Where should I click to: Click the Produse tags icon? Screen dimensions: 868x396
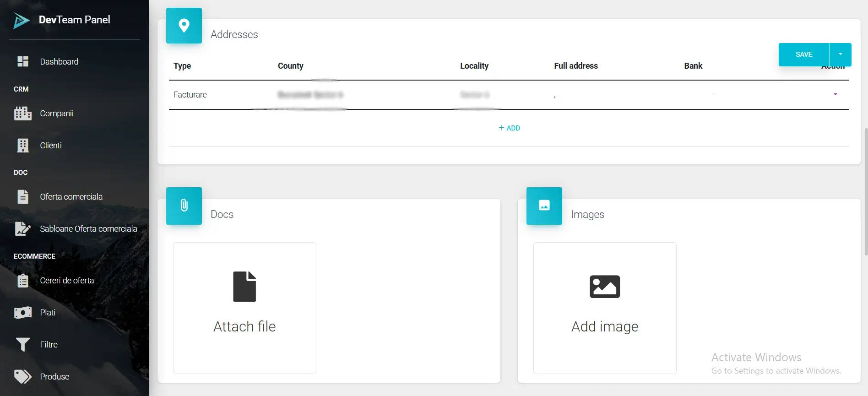pyautogui.click(x=22, y=376)
